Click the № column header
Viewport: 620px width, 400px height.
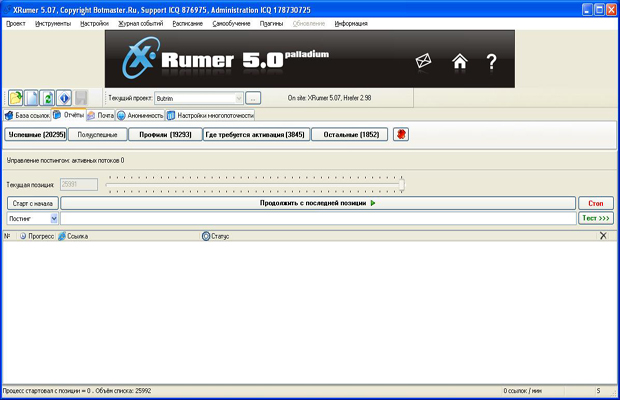7,236
